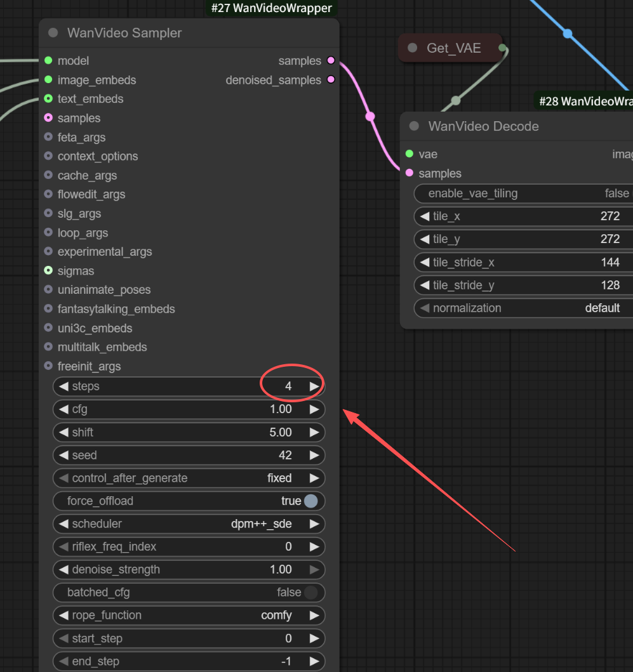633x672 pixels.
Task: Click the #27 WanVideoWrapper badge
Action: [272, 8]
